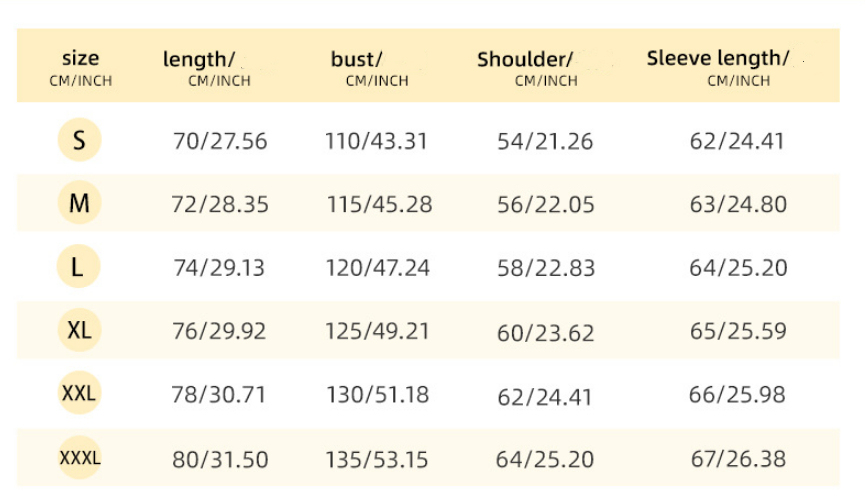The width and height of the screenshot is (866, 498).
Task: Select the Sleeve length column header
Action: (x=718, y=66)
